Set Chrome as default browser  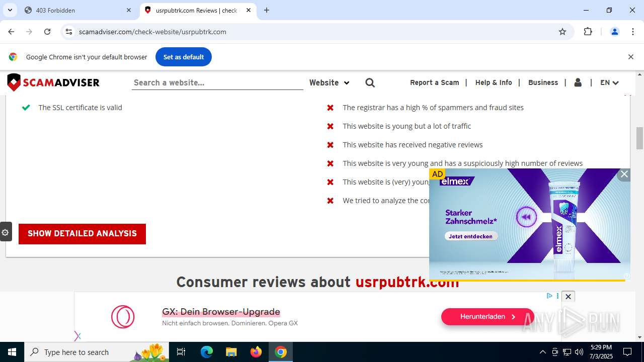[184, 57]
